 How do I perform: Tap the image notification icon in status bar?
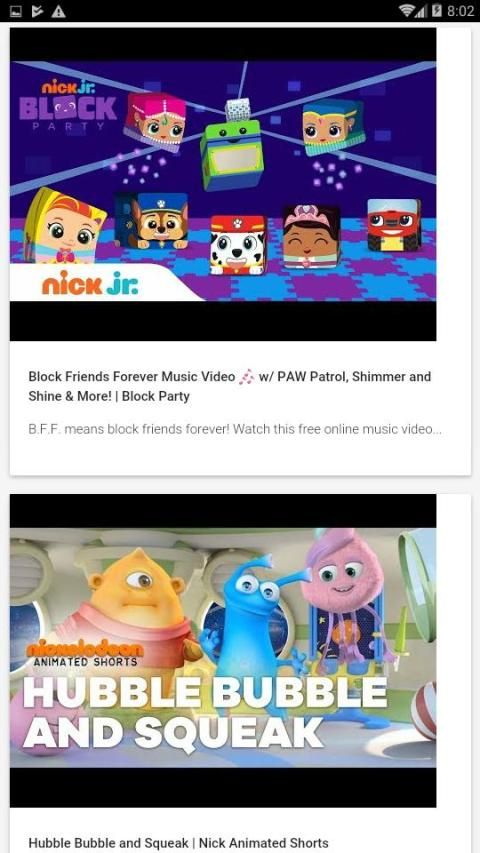coord(16,11)
